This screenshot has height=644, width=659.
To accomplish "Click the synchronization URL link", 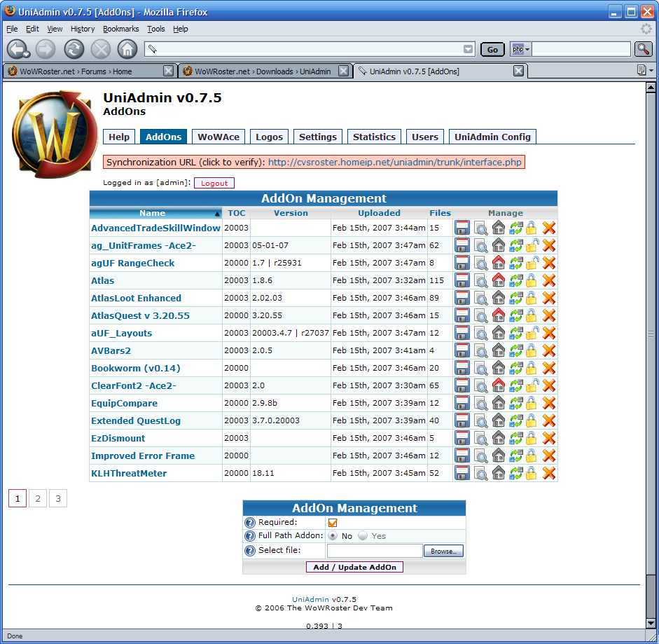I will (395, 163).
